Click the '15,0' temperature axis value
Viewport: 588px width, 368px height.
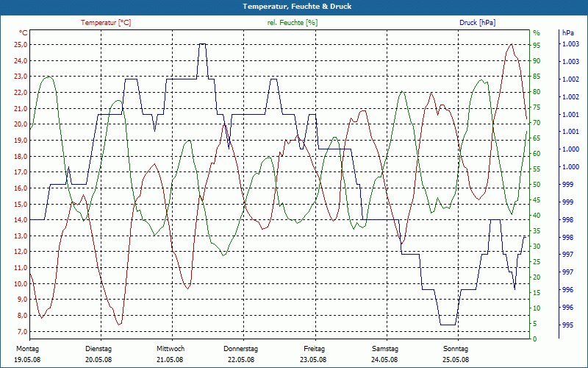pyautogui.click(x=21, y=204)
